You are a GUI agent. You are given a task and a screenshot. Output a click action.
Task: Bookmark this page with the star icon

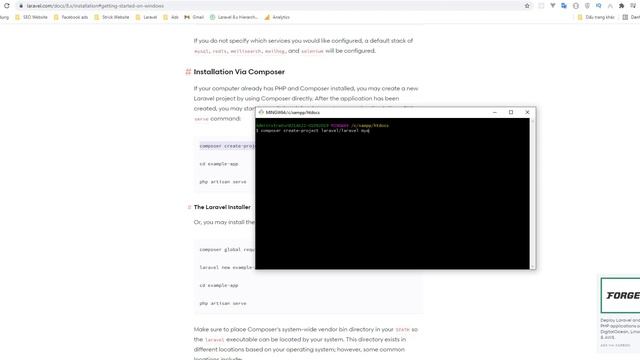[527, 6]
